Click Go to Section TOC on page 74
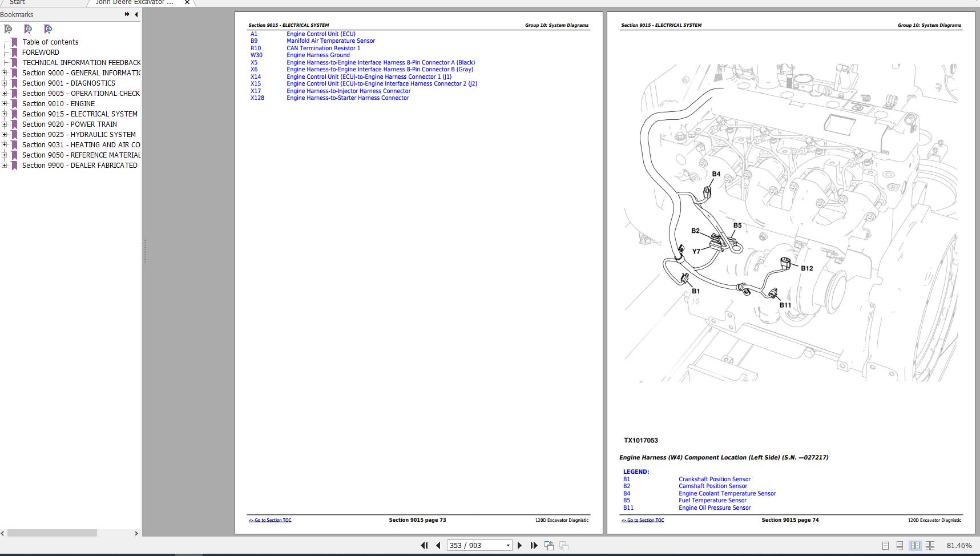The width and height of the screenshot is (980, 556). pos(643,520)
